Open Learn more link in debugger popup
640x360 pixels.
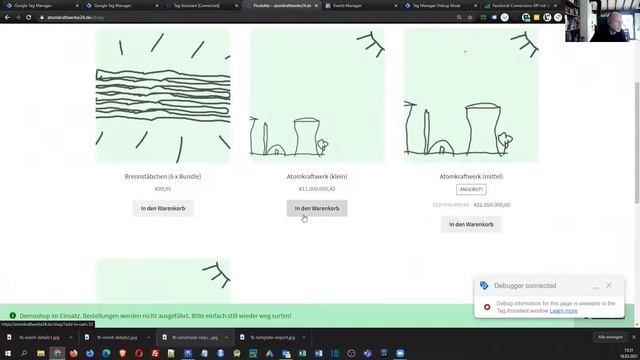click(x=563, y=311)
